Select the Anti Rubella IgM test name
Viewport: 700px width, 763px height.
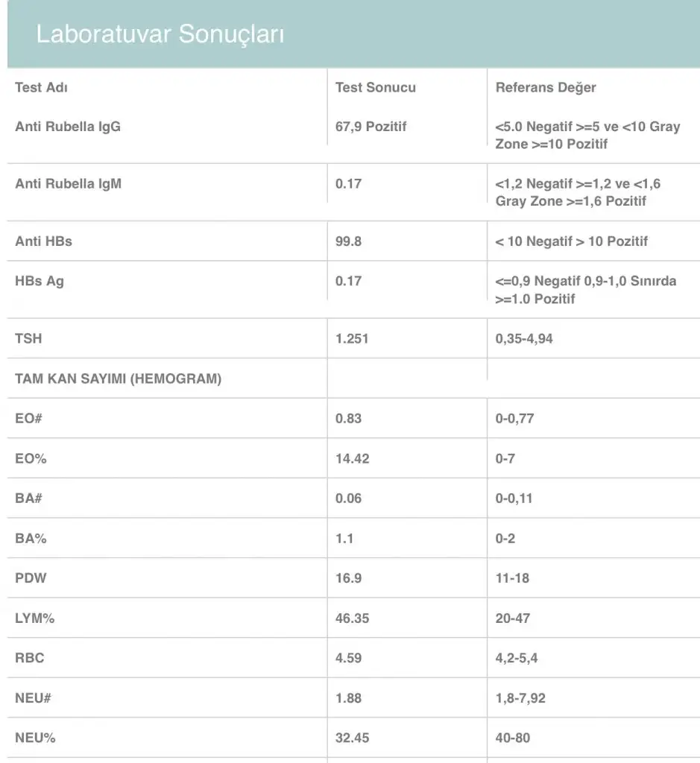68,184
